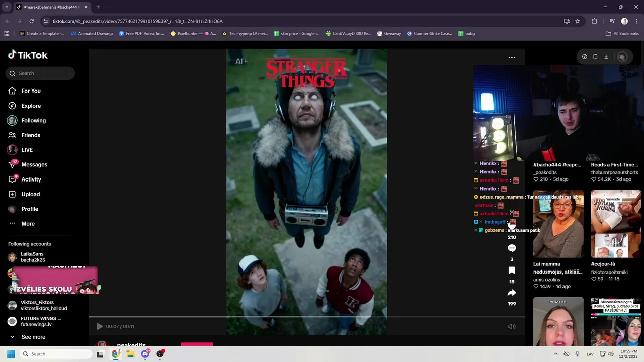The height and width of the screenshot is (362, 644).
Task: Open the Get Coins TikTok icon
Action: point(585,57)
